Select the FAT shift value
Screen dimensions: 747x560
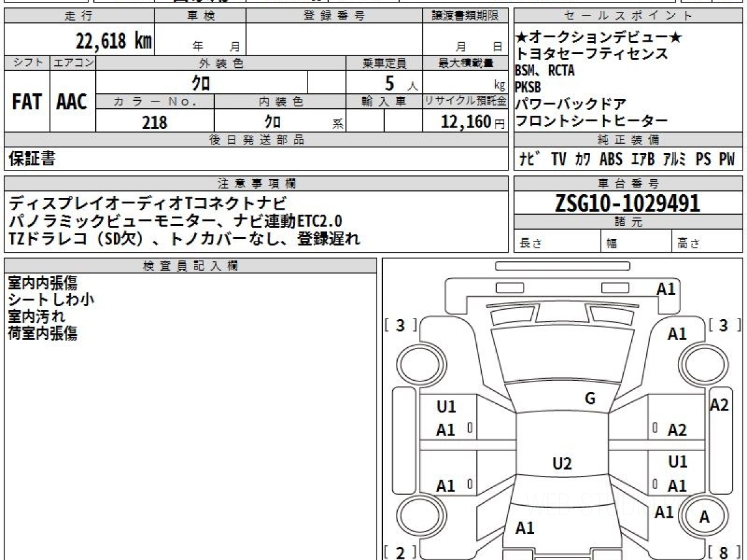[27, 102]
